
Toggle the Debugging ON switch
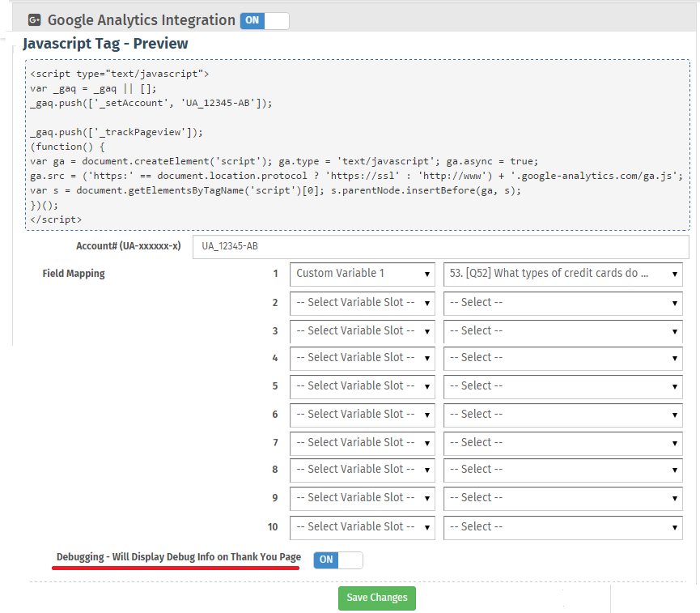[x=338, y=560]
